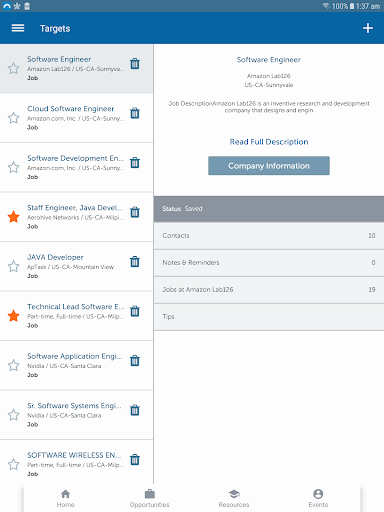This screenshot has height=512, width=384.
Task: Go to the Home tab
Action: pos(66,498)
